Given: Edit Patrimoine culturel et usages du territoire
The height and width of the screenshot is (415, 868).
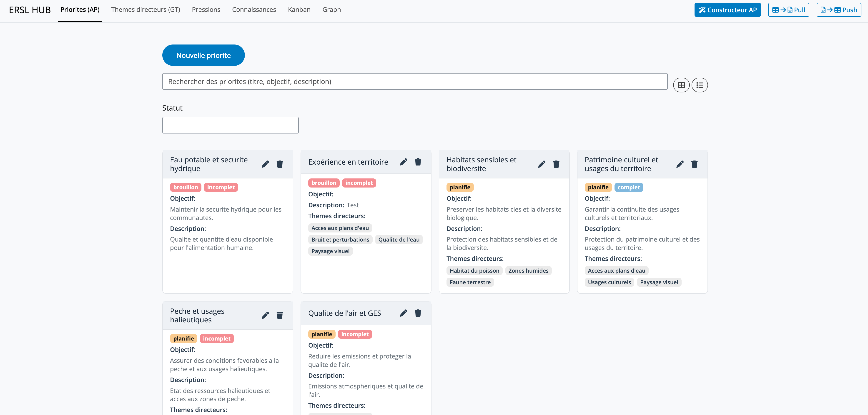Looking at the screenshot, I should click(680, 164).
